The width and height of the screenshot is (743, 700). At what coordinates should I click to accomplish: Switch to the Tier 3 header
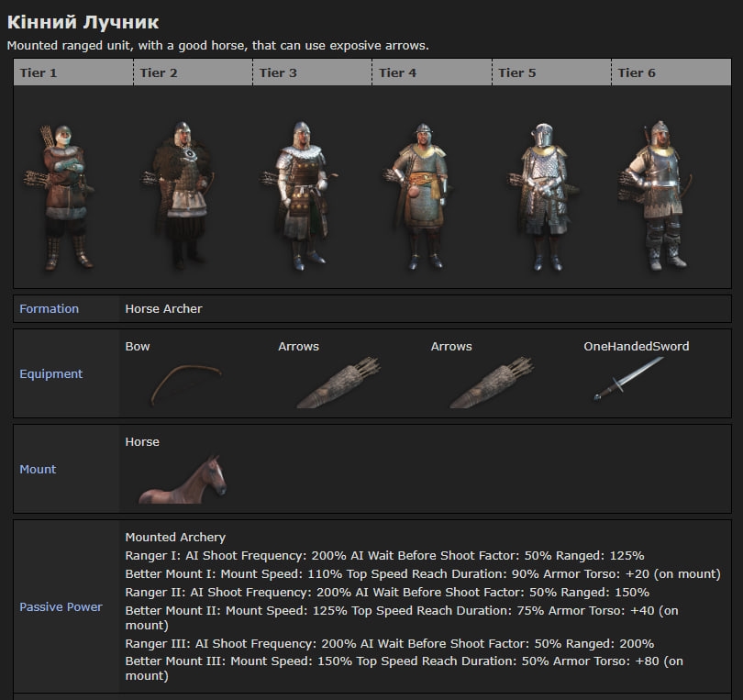coord(278,72)
